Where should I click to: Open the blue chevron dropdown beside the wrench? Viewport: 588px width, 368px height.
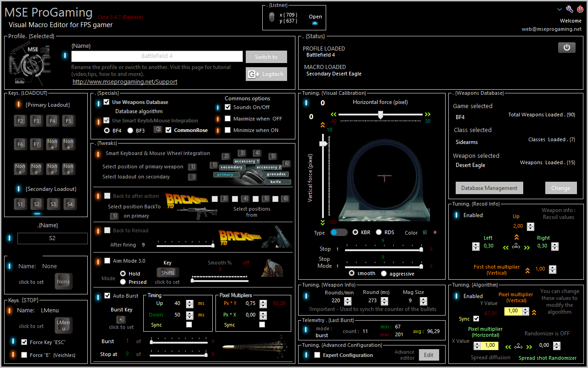(x=559, y=9)
